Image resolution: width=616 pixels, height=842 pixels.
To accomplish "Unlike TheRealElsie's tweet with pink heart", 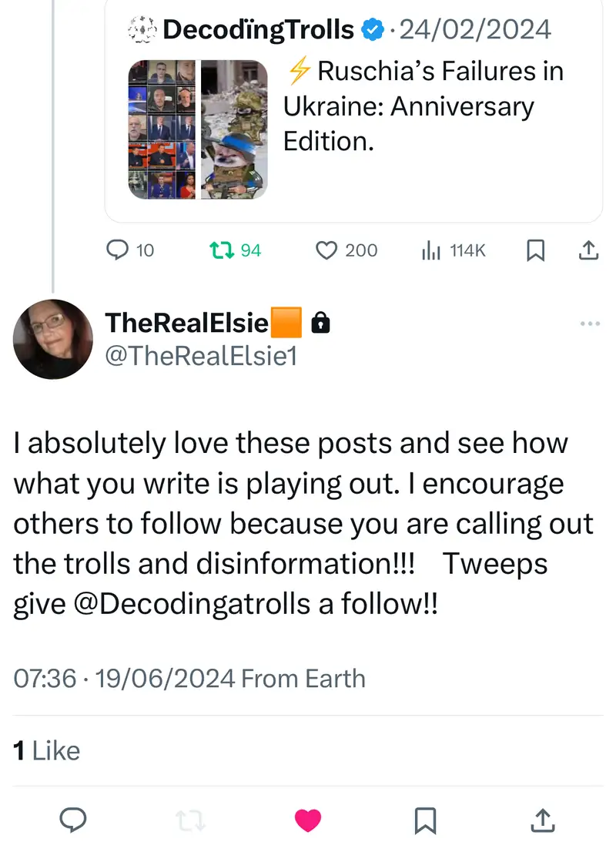I will [308, 820].
